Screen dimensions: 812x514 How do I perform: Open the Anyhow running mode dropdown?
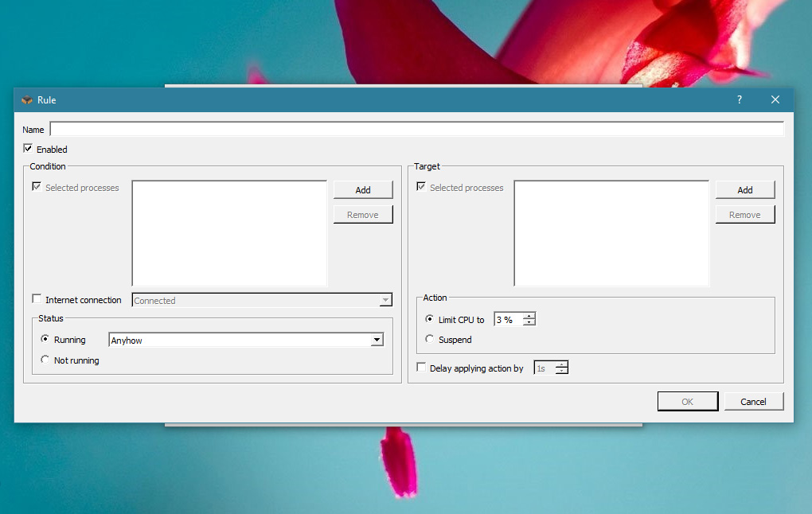pos(377,341)
